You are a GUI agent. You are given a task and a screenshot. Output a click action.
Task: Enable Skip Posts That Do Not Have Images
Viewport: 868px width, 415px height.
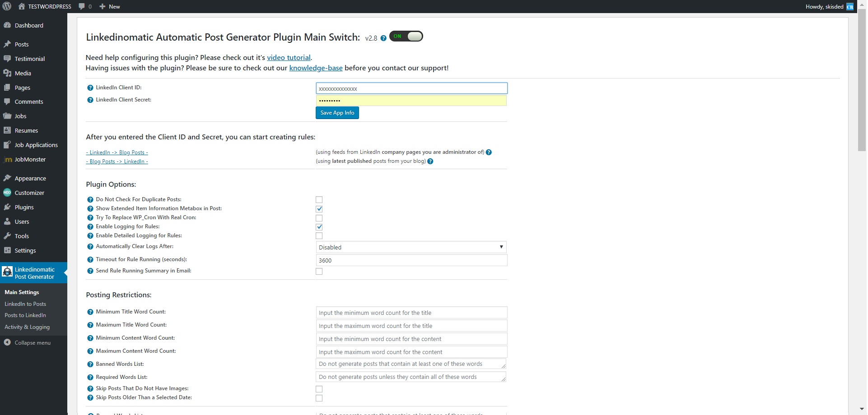319,389
